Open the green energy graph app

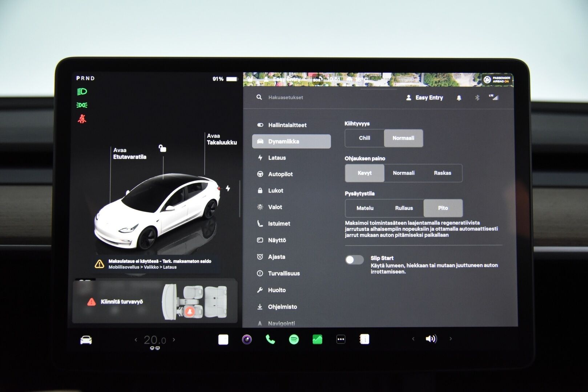coord(317,339)
